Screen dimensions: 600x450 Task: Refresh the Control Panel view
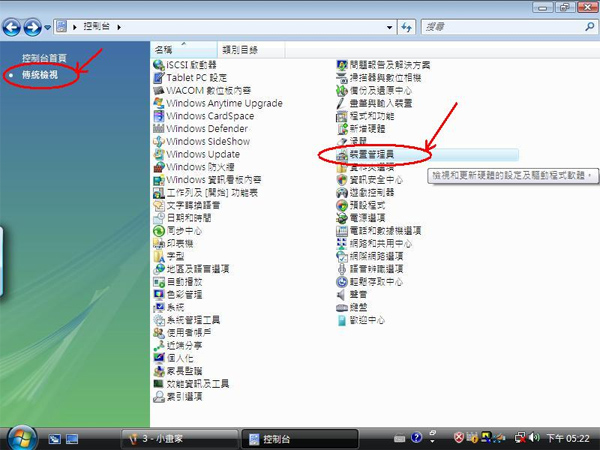pyautogui.click(x=406, y=27)
